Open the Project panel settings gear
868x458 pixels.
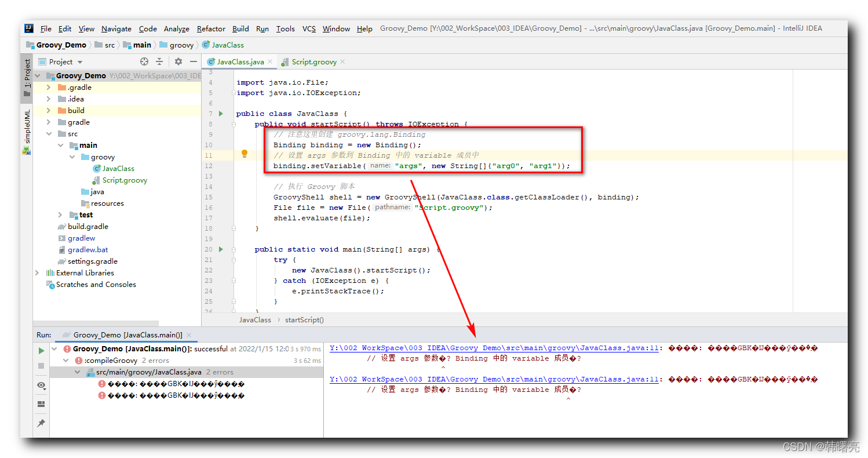coord(178,61)
